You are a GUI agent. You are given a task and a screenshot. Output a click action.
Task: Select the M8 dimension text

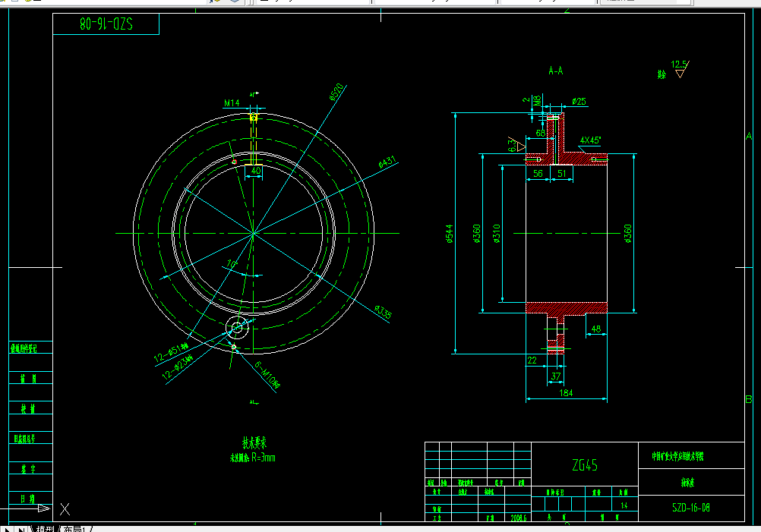[x=537, y=101]
